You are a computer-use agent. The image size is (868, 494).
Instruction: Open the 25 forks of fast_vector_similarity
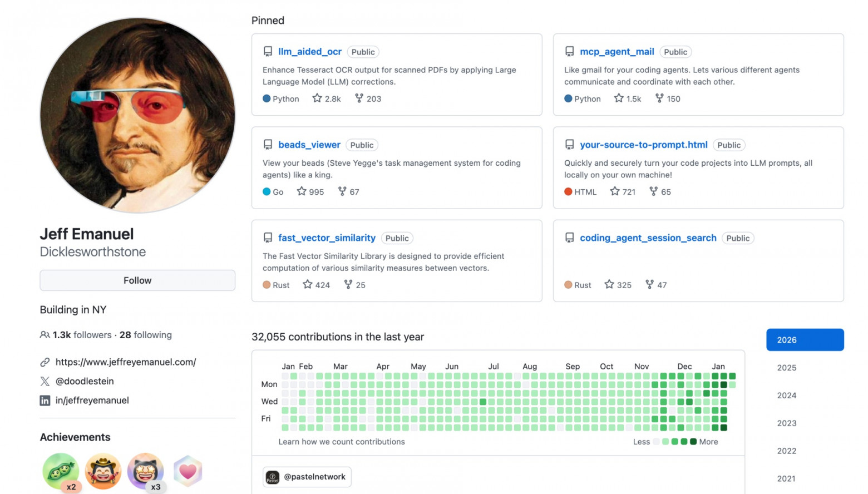coord(355,285)
